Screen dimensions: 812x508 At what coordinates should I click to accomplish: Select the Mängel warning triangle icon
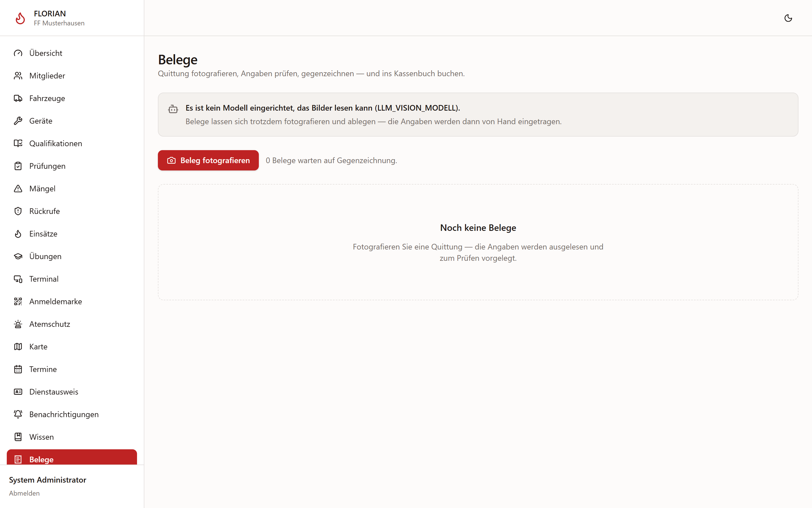pos(18,189)
